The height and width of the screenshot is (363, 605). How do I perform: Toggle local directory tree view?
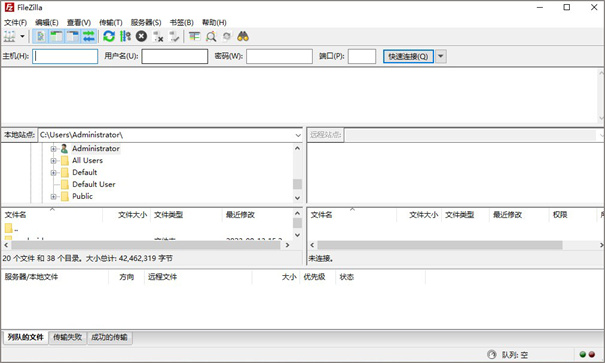56,37
